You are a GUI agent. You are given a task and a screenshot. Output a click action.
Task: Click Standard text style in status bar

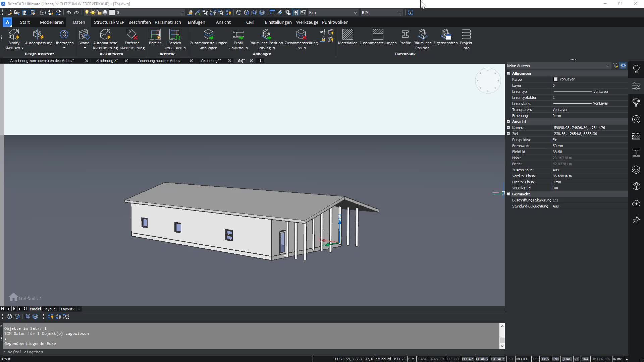(383, 359)
